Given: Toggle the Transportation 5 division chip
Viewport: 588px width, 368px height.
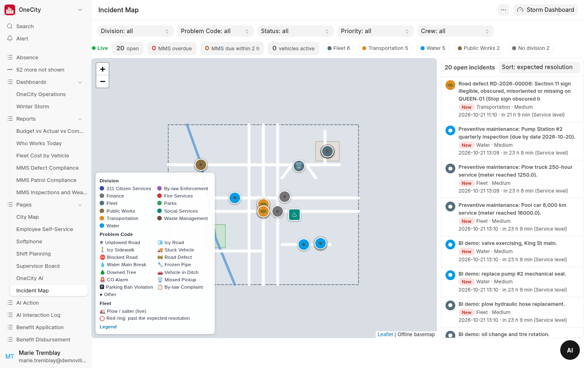Looking at the screenshot, I should 385,48.
